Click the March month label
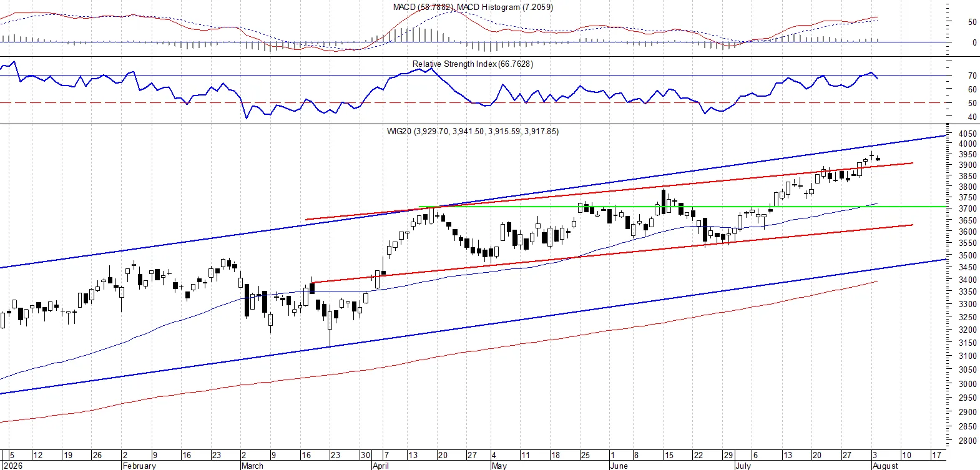This screenshot has height=470, width=980. point(252,466)
